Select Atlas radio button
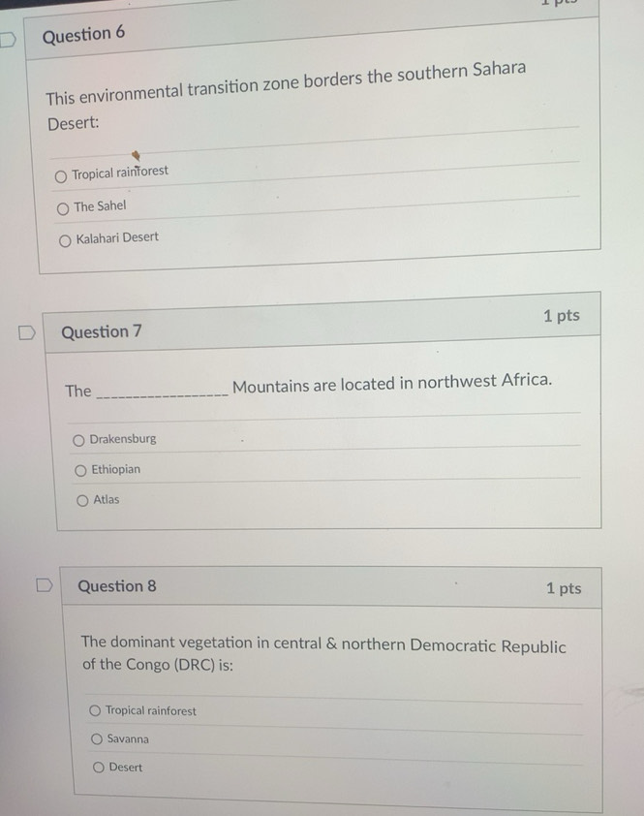 tap(82, 501)
